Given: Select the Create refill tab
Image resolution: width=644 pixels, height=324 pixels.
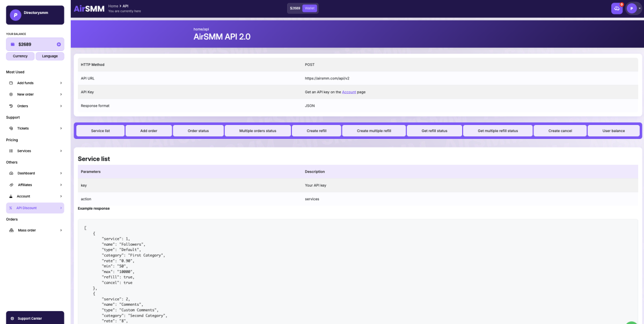Looking at the screenshot, I should [316, 131].
